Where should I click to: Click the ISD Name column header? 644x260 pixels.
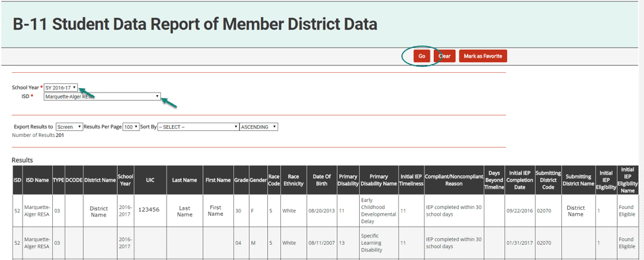click(38, 180)
